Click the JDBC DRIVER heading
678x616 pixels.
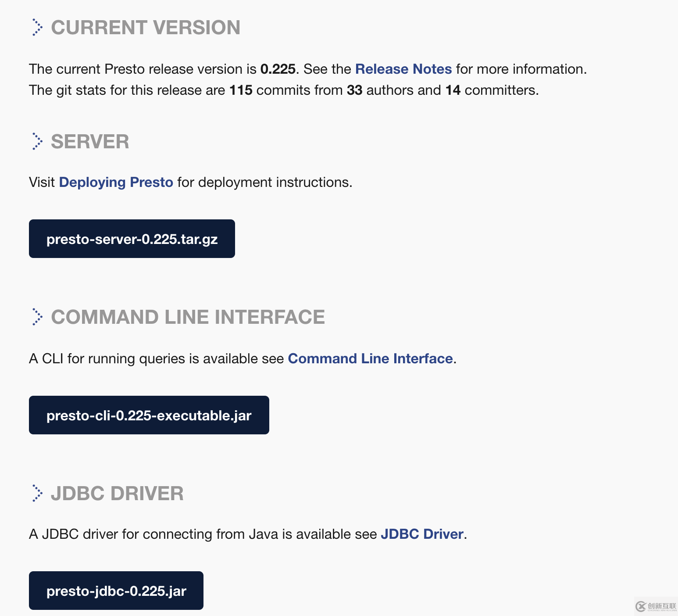pos(117,493)
